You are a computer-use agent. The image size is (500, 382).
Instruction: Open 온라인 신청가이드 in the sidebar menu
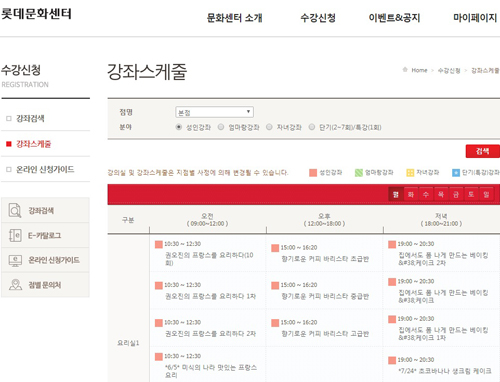click(x=45, y=169)
